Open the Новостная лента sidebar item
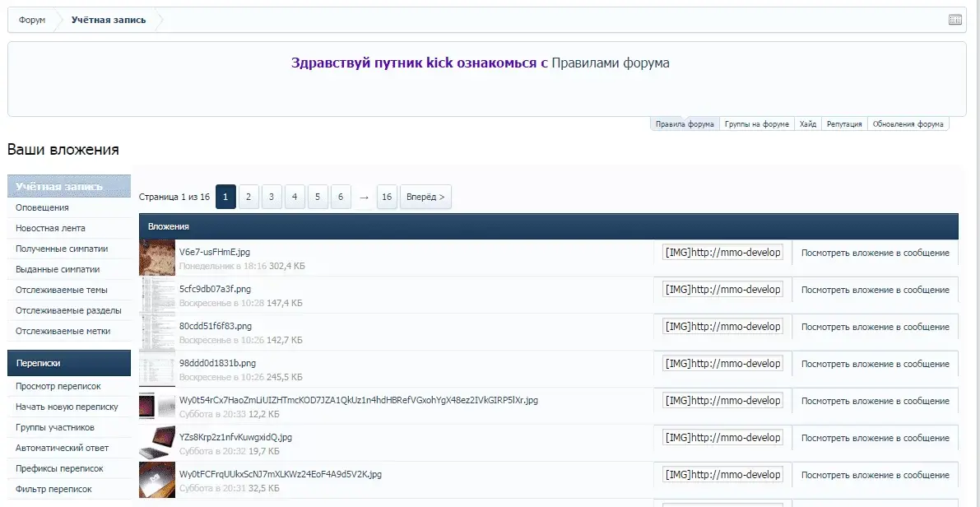The image size is (980, 507). coord(69,228)
